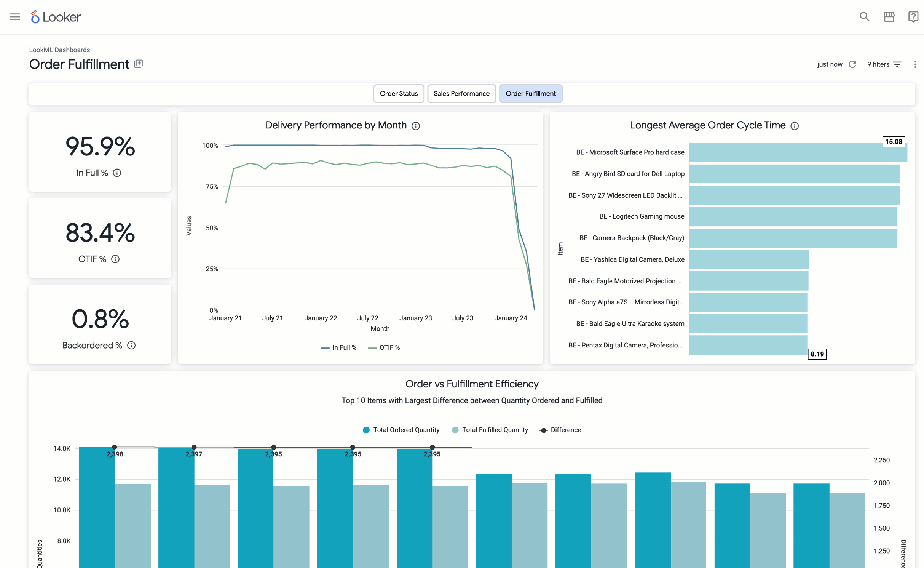Click the 15.08 data label
The image size is (924, 568).
coord(894,142)
